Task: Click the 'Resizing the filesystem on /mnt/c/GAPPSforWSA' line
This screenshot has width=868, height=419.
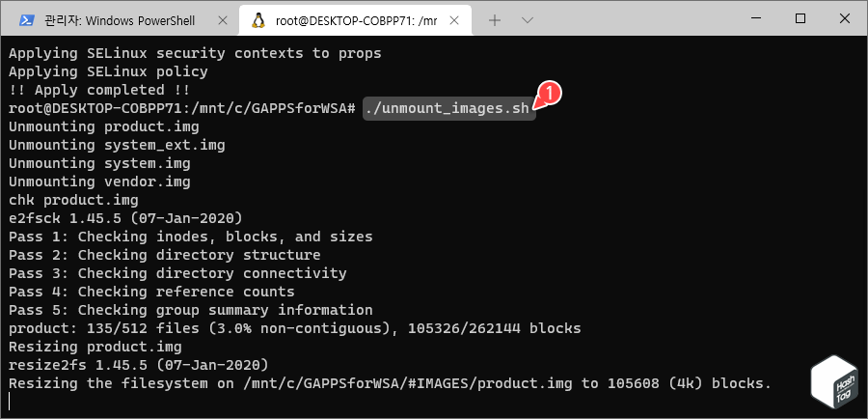Action: pos(390,383)
